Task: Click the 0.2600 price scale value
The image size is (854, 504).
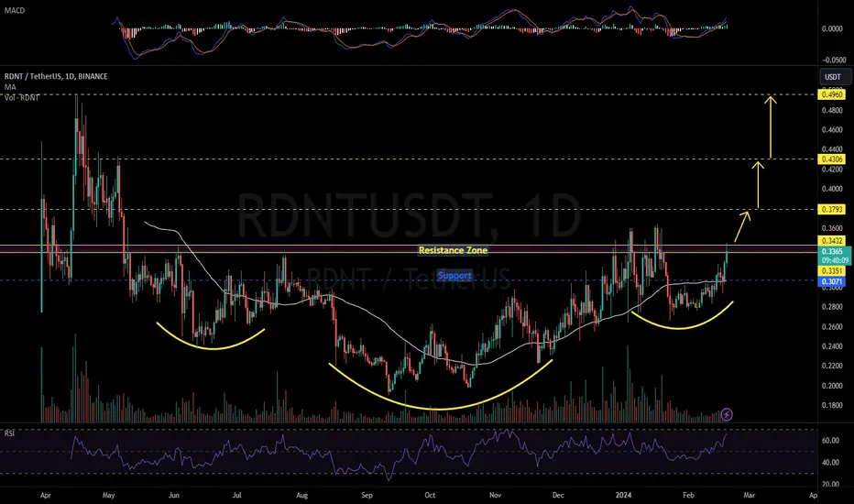Action: 832,327
